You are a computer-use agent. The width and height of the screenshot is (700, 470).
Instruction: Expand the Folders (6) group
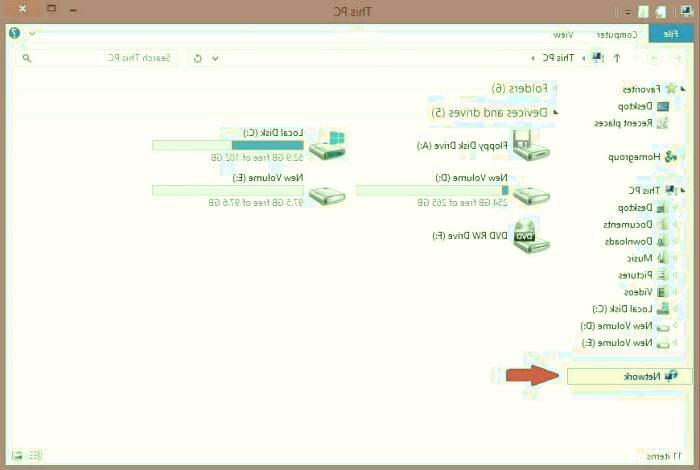pos(555,89)
